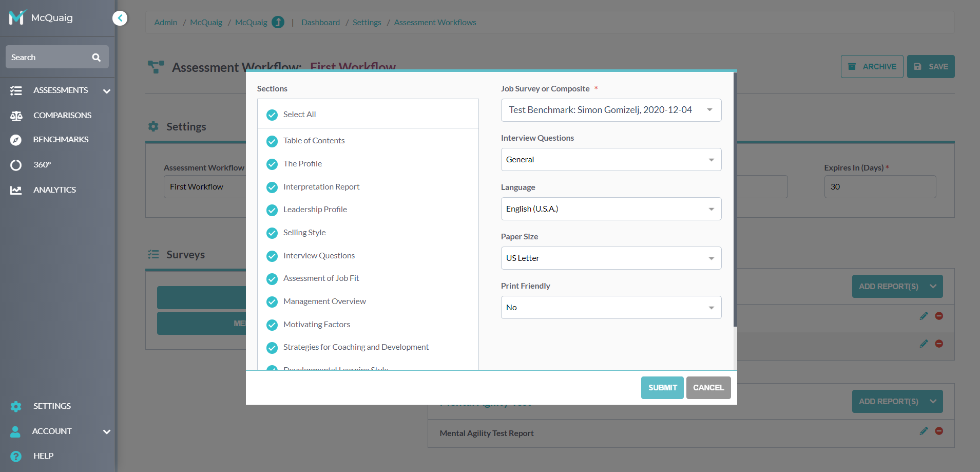Submit the section selection dialog
The height and width of the screenshot is (472, 980).
[x=662, y=387]
